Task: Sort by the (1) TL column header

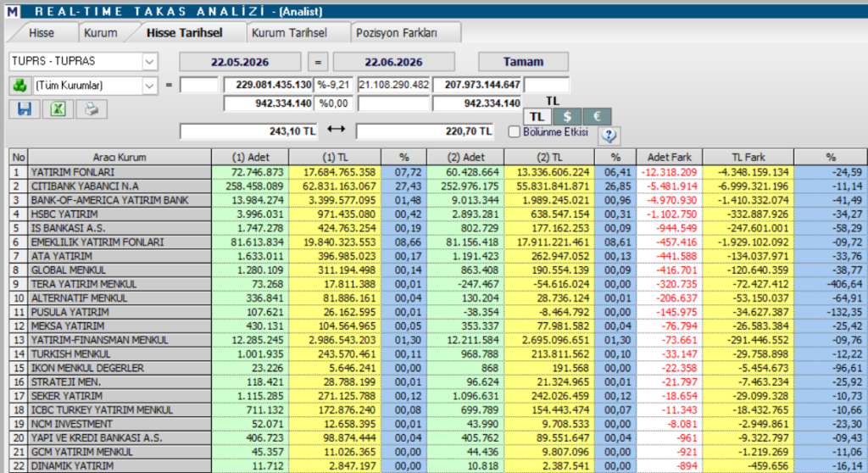Action: [336, 158]
